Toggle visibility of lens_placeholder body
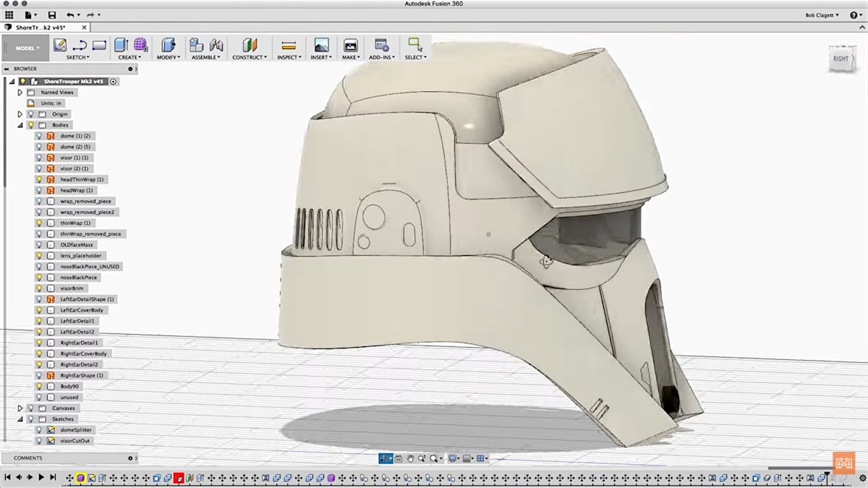The width and height of the screenshot is (868, 488). [39, 255]
